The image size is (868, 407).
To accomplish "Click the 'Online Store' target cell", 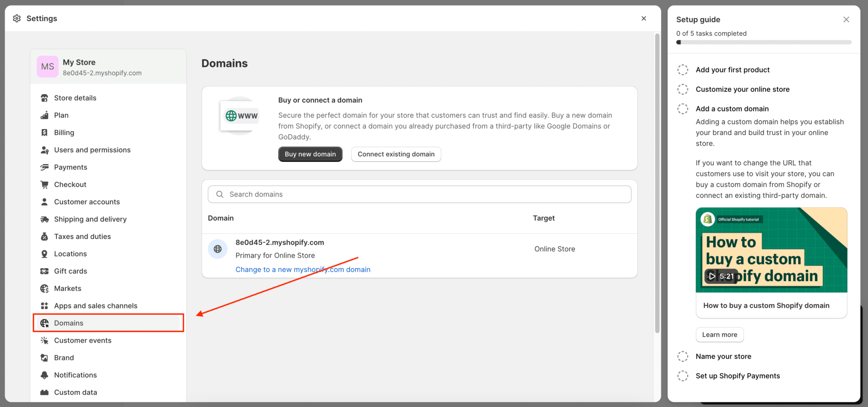I will click(x=554, y=249).
